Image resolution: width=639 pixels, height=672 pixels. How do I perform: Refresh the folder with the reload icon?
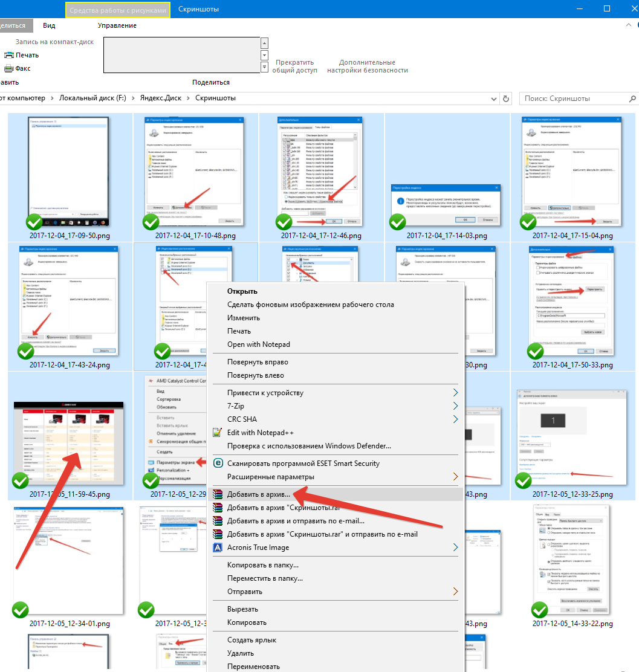click(x=506, y=99)
